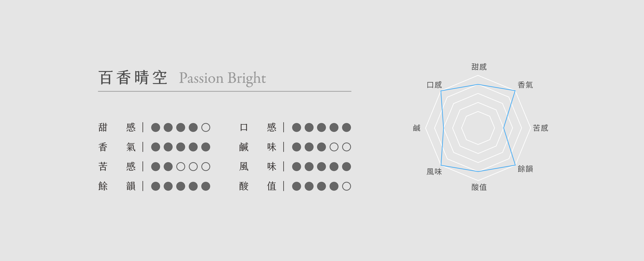
Task: Click the 甜感 label above the radar chart
Action: pyautogui.click(x=479, y=67)
